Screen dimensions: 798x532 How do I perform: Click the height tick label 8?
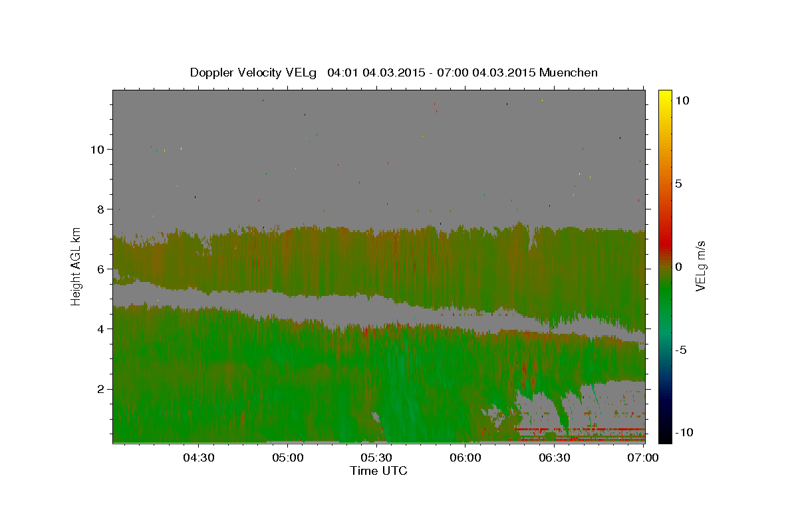[102, 209]
